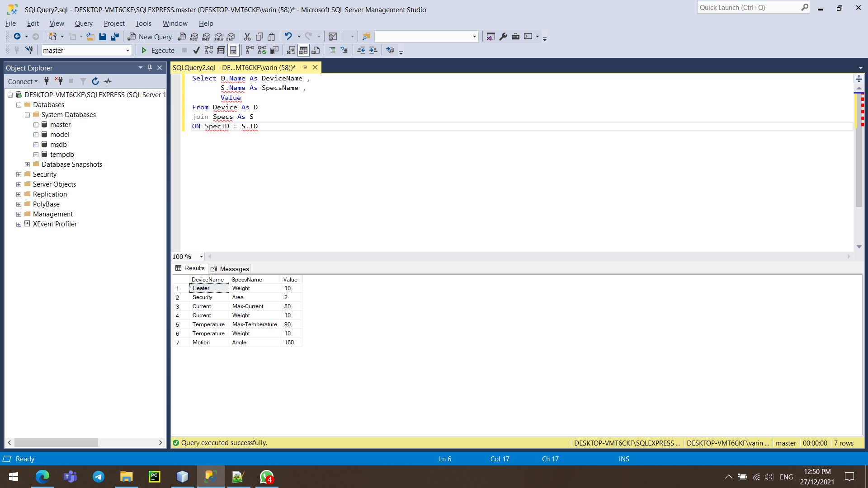Specify Values for Template Parameters icon
This screenshot has height=488, width=868.
(x=390, y=50)
